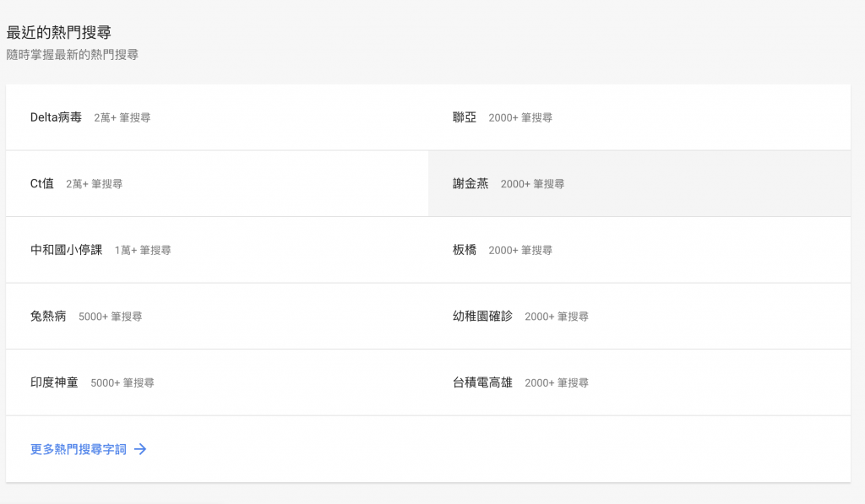Open the 中和國小停課 search entry
The height and width of the screenshot is (504, 865).
click(x=66, y=250)
